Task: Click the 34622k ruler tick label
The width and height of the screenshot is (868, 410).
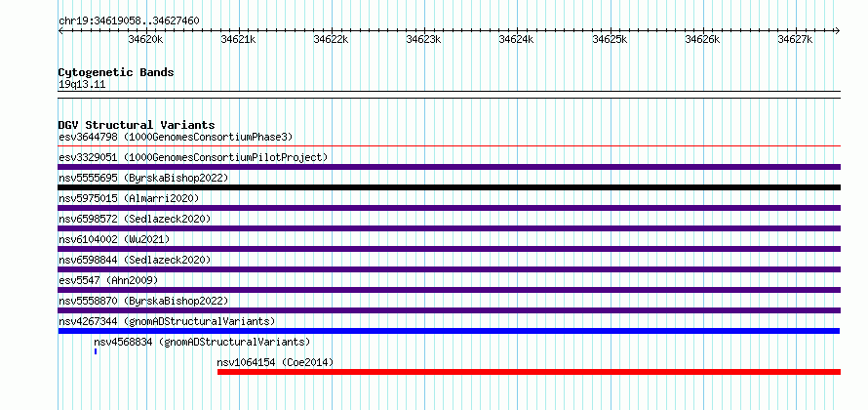Action: (331, 39)
